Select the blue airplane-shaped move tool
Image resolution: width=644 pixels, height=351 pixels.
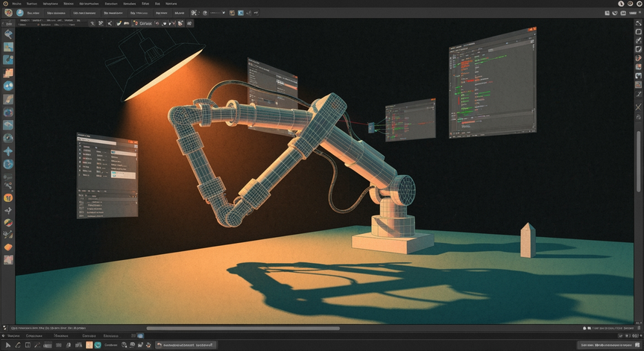pos(8,151)
